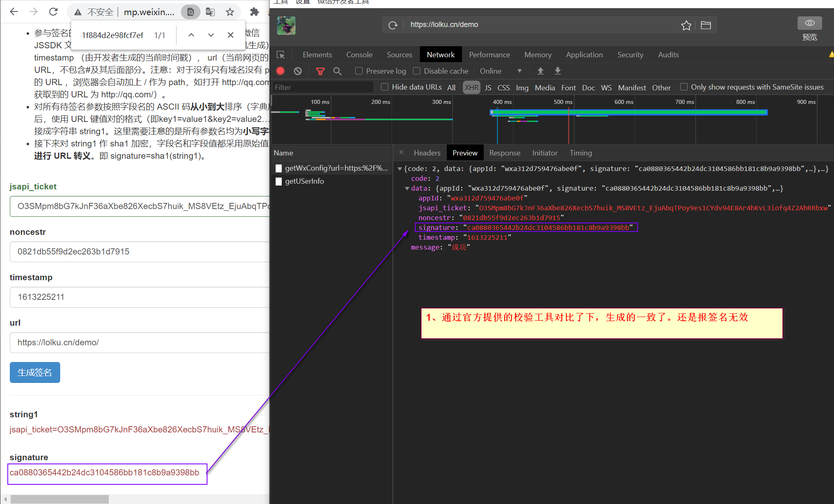834x504 pixels.
Task: Click the clear network log icon
Action: (298, 71)
